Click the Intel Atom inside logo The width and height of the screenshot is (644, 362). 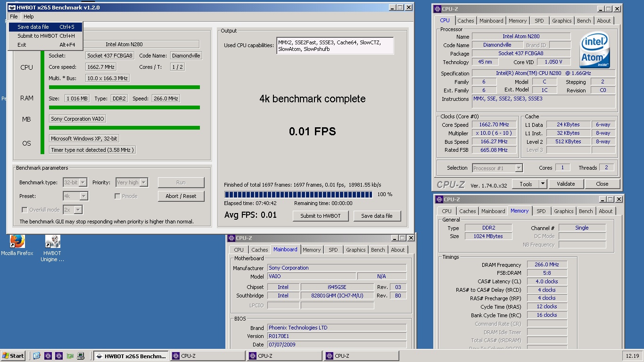(x=594, y=49)
